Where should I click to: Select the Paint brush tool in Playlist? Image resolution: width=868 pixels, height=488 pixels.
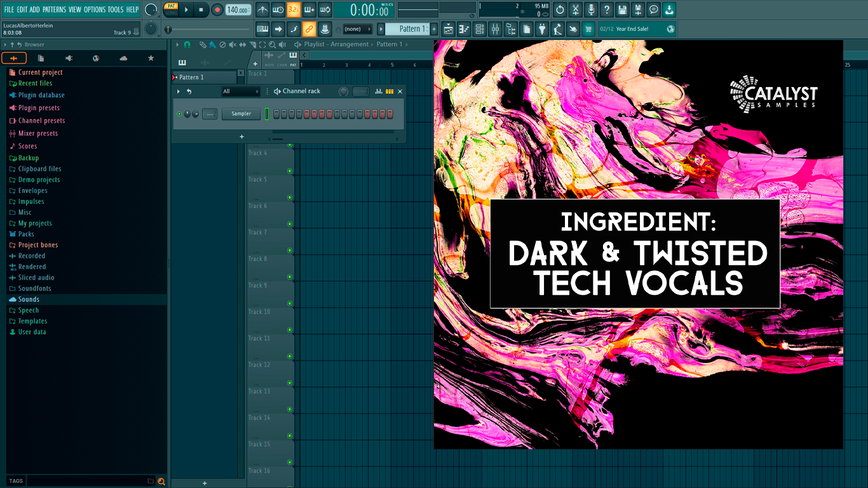[212, 44]
